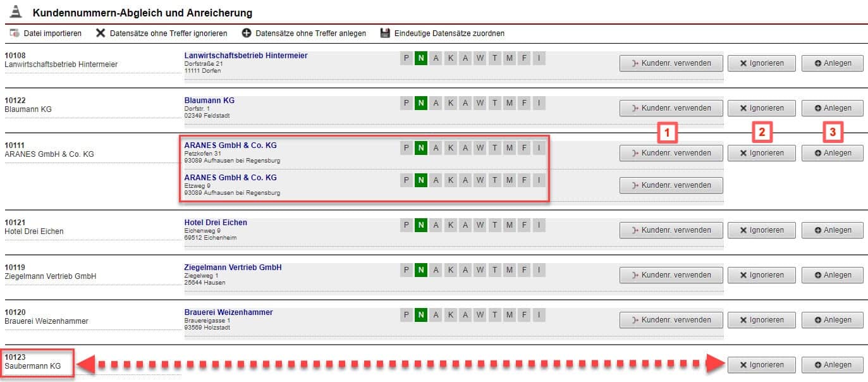Use customer number for Blaumann KG
The width and height of the screenshot is (868, 382).
click(671, 108)
